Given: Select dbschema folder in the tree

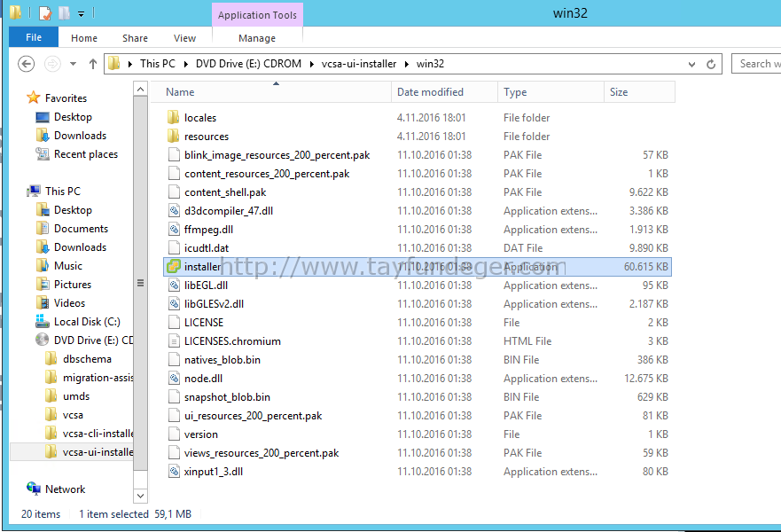Looking at the screenshot, I should click(x=87, y=358).
